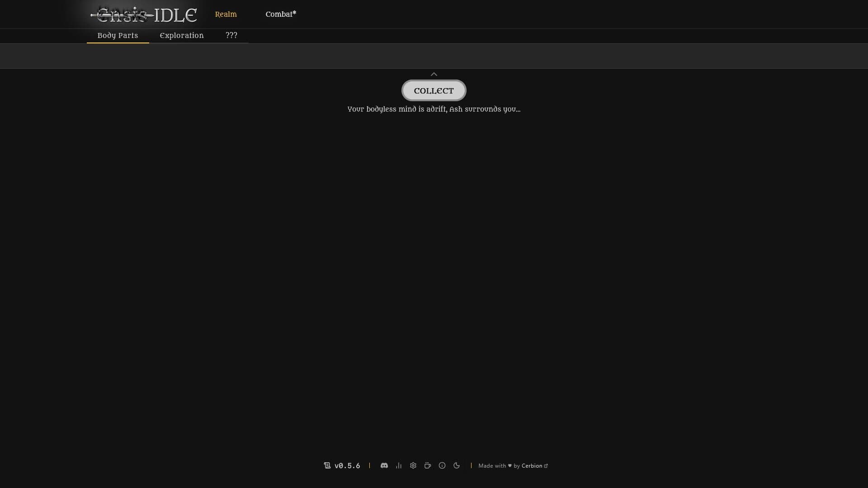Viewport: 868px width, 488px height.
Task: Open the statistics bar chart icon
Action: pos(399,465)
